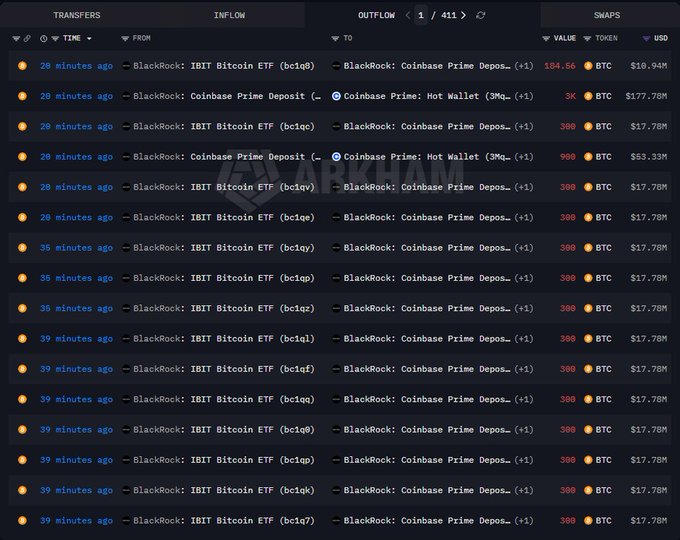Open the VALUE column filter
The height and width of the screenshot is (540, 680).
tap(546, 39)
